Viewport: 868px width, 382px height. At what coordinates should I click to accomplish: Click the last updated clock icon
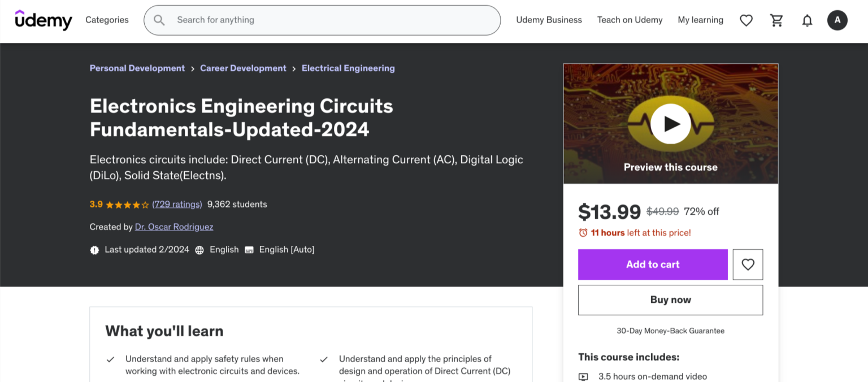94,249
